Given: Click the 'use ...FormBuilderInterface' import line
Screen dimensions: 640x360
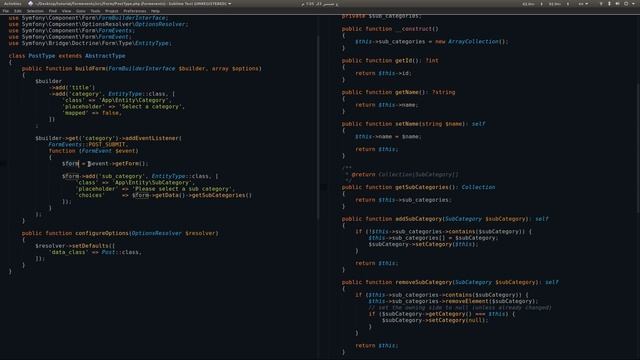Looking at the screenshot, I should point(88,18).
